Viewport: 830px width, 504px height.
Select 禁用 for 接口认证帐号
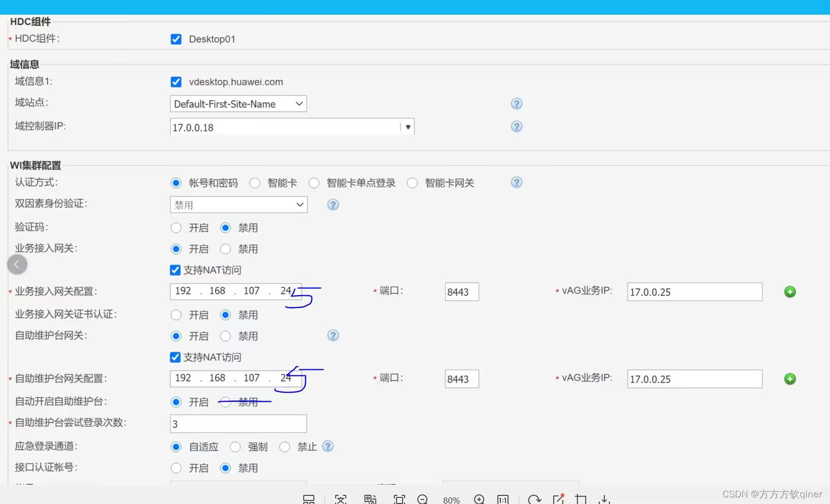(x=225, y=468)
